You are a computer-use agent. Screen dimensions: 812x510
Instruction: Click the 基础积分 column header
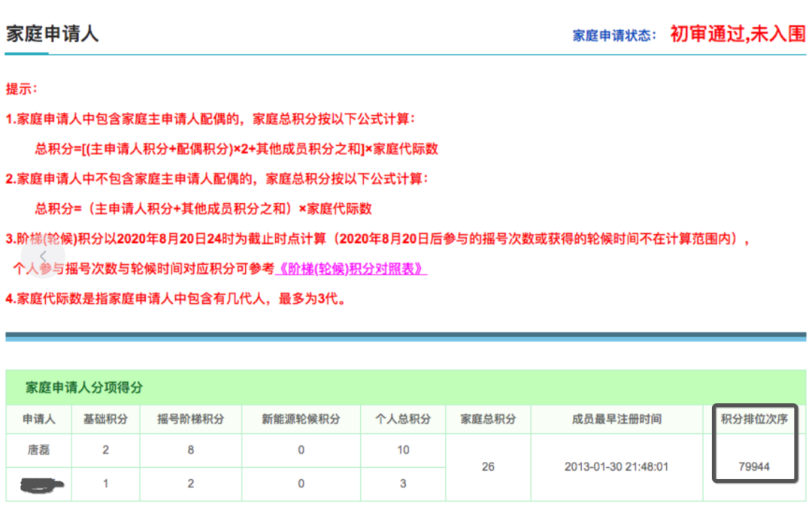pos(106,419)
